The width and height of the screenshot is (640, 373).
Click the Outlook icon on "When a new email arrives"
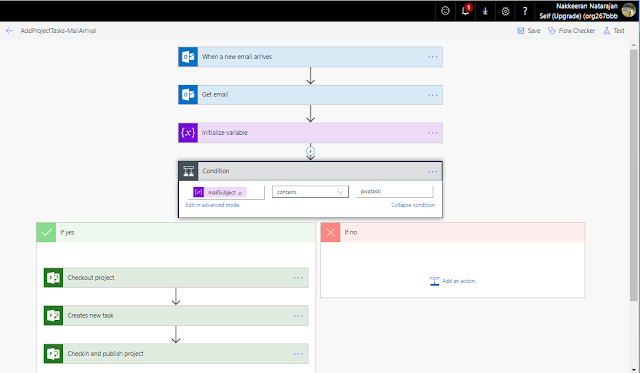[188, 57]
